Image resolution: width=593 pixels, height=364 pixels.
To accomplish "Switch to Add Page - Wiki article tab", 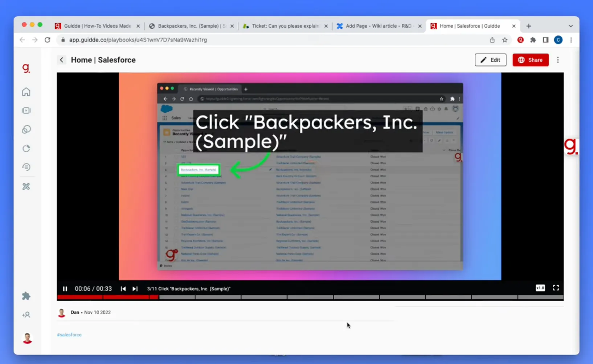I will [x=379, y=26].
